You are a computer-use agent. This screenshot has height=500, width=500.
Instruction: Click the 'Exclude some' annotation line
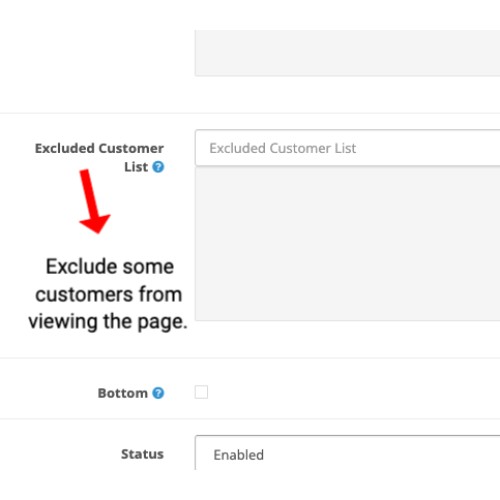[x=110, y=267]
